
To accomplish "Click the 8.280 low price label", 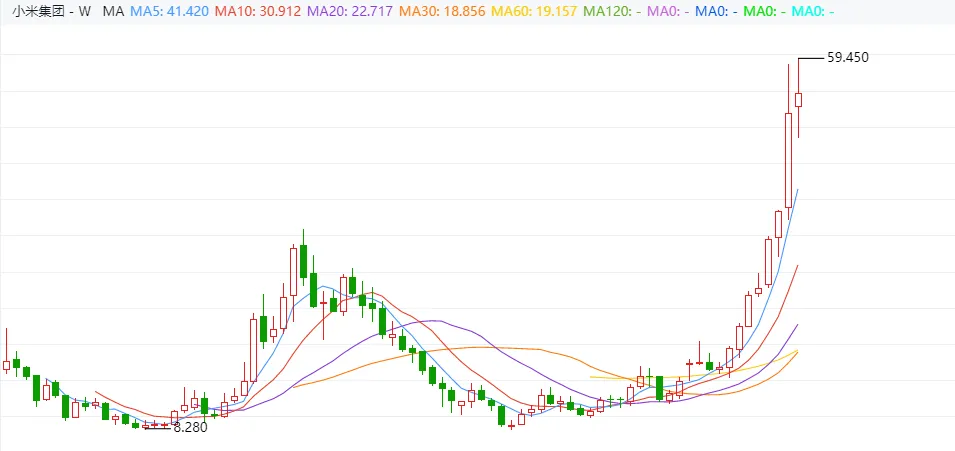I will tap(191, 428).
